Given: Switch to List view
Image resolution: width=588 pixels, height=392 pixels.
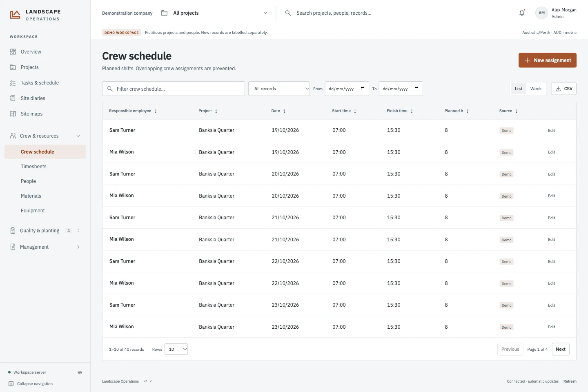Looking at the screenshot, I should (519, 89).
